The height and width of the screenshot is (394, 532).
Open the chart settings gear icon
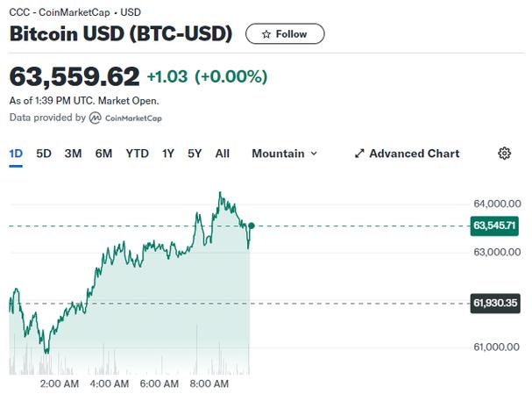click(504, 154)
